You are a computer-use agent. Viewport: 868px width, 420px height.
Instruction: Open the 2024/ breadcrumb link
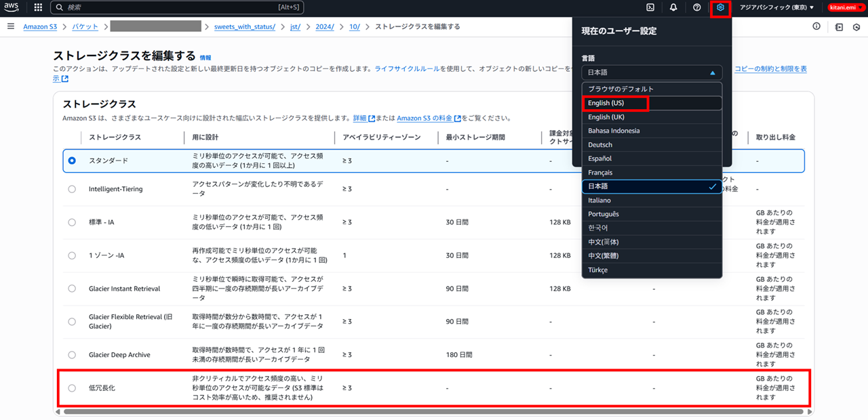[325, 26]
